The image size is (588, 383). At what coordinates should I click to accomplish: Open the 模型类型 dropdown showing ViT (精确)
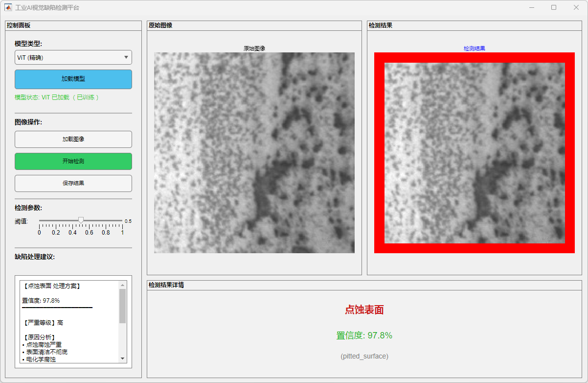click(x=73, y=57)
